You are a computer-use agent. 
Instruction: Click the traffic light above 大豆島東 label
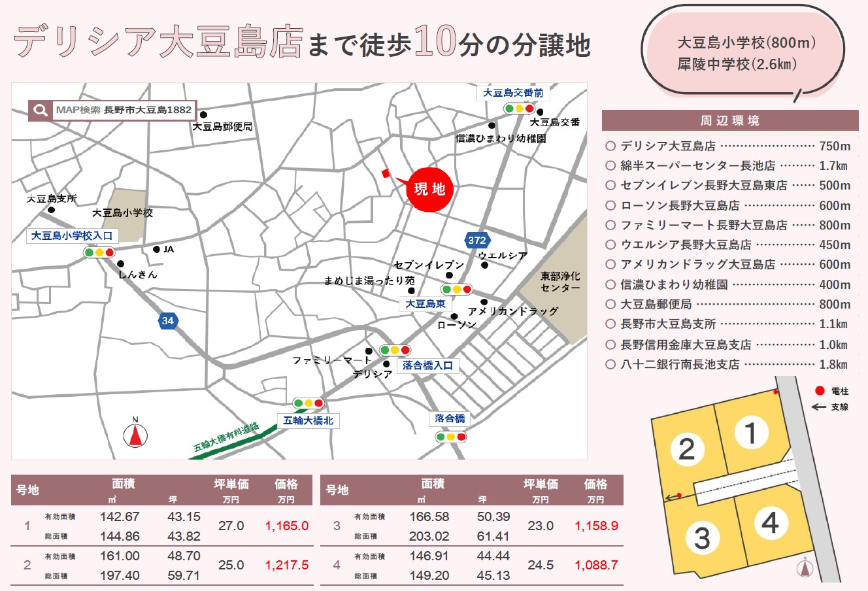456,289
